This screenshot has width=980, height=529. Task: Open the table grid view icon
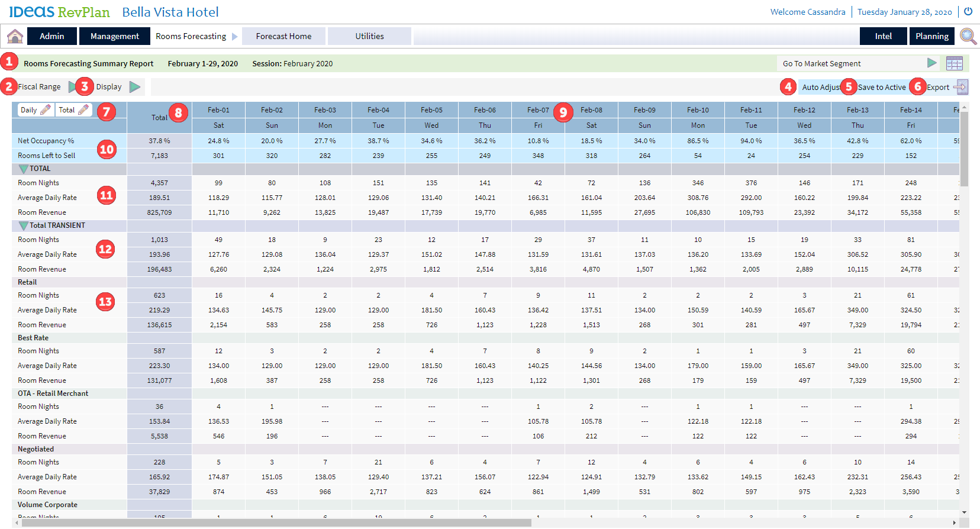click(954, 63)
